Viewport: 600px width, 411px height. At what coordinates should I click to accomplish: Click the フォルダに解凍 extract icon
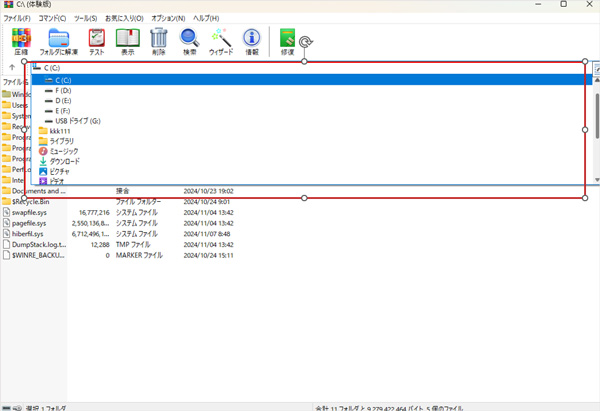coord(61,41)
